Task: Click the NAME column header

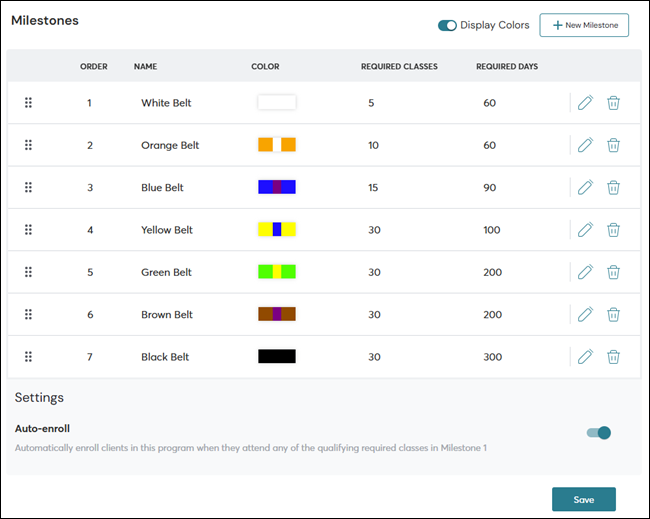Action: click(x=145, y=66)
